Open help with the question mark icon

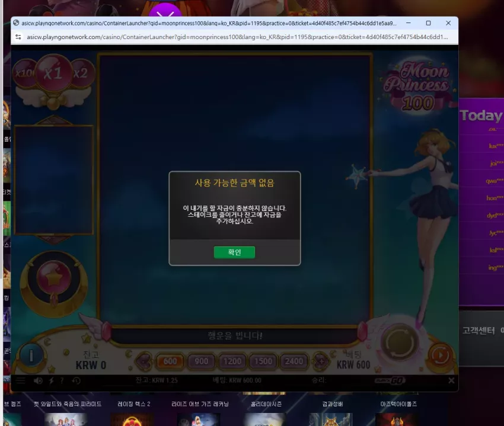(62, 381)
